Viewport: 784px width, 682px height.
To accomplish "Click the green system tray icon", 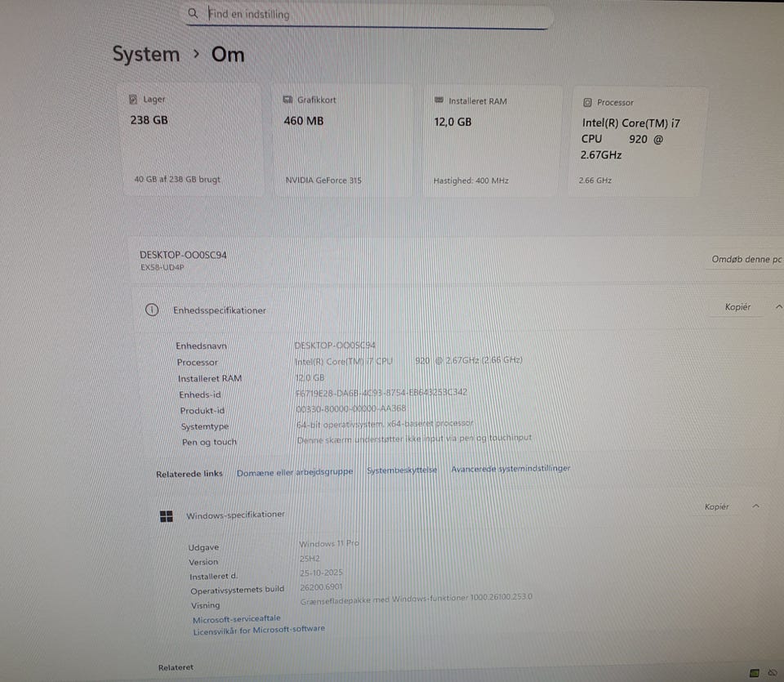I will click(x=755, y=673).
